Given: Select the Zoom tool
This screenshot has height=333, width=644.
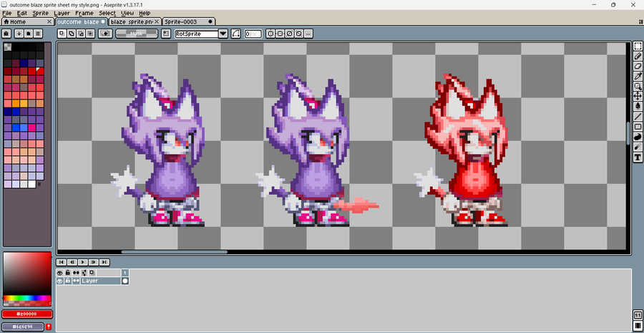Looking at the screenshot, I should coord(638,86).
